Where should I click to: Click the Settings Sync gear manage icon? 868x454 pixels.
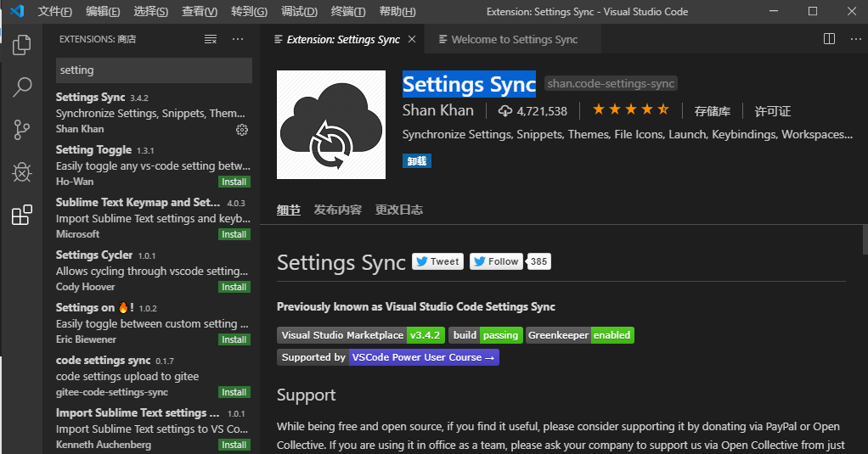242,129
